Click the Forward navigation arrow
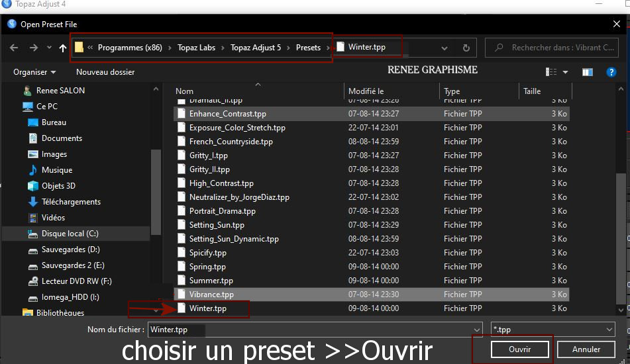Image resolution: width=630 pixels, height=364 pixels. (x=34, y=48)
